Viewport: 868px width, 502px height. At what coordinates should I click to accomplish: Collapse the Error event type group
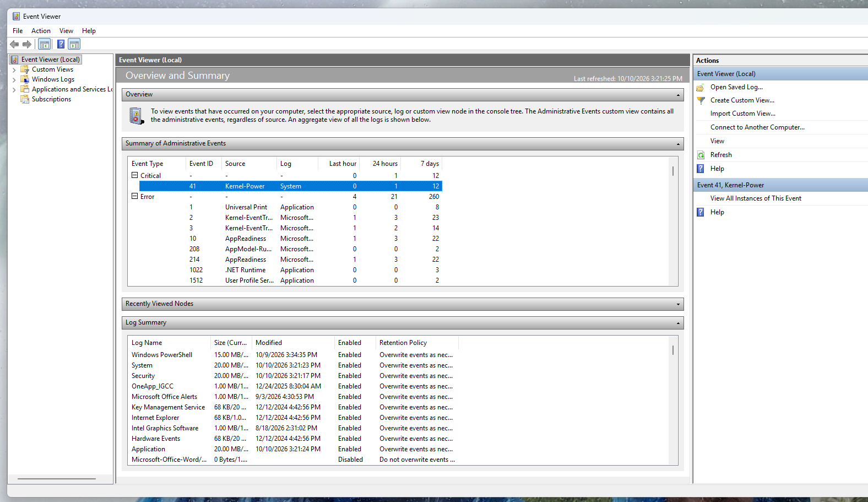pos(134,196)
